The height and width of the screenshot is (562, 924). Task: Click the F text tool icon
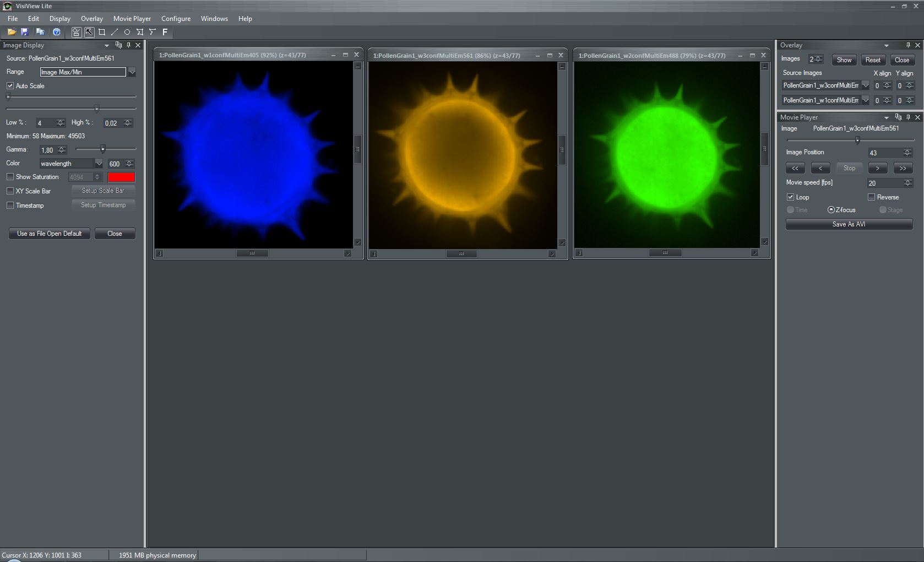click(165, 32)
